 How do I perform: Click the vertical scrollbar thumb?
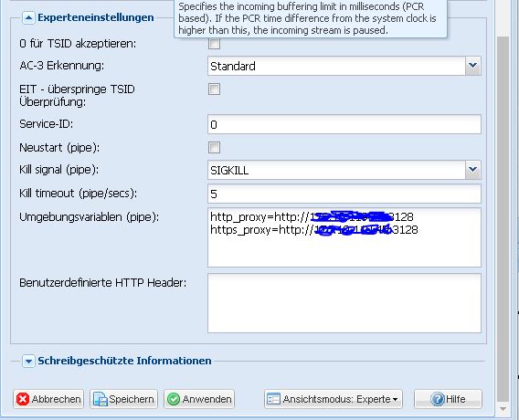tap(503, 218)
